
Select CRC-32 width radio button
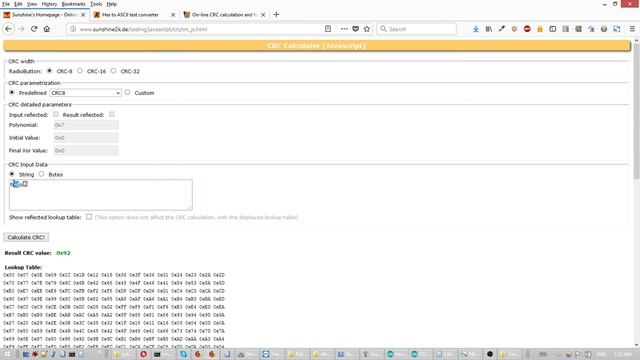(x=113, y=71)
